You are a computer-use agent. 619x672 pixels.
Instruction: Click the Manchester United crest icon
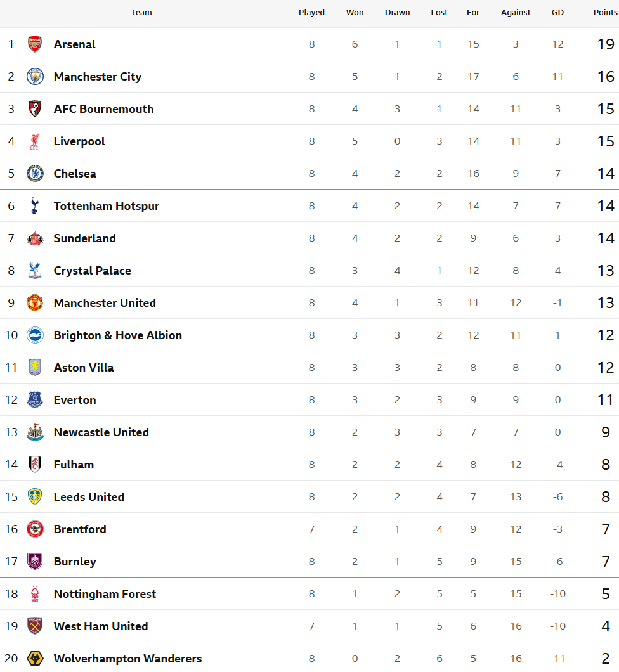click(x=35, y=303)
